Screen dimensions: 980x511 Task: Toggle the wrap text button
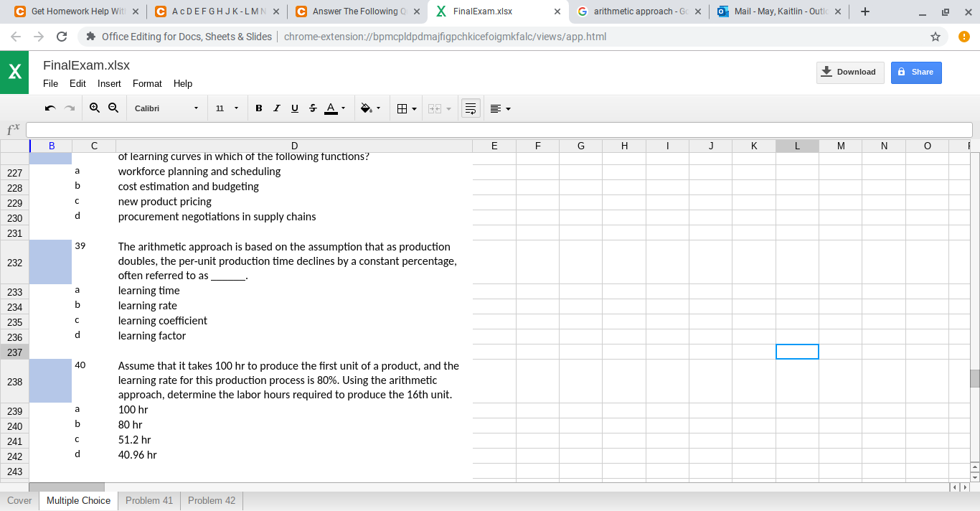coord(471,108)
